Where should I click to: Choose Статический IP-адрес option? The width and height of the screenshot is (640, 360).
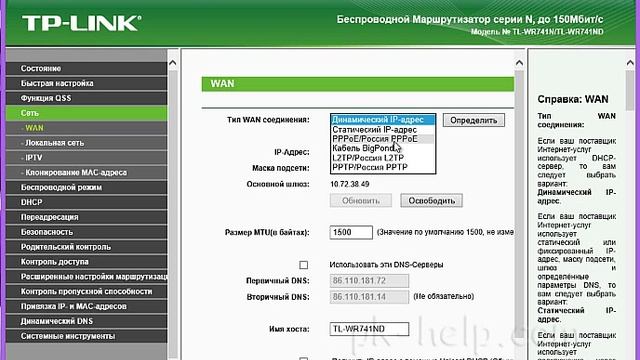pyautogui.click(x=383, y=129)
